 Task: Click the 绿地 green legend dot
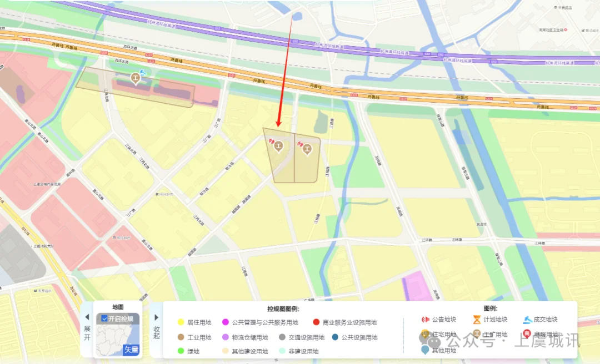click(x=181, y=351)
